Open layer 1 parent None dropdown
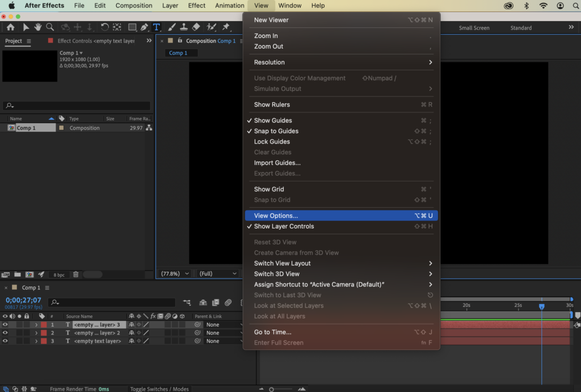This screenshot has width=581, height=392. pyautogui.click(x=224, y=324)
